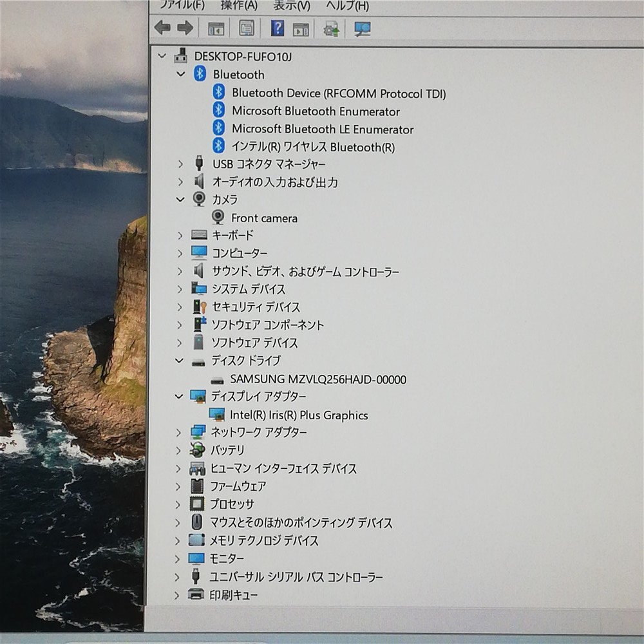This screenshot has height=644, width=644.
Task: Select the Front camera webcam icon
Action: tap(218, 218)
